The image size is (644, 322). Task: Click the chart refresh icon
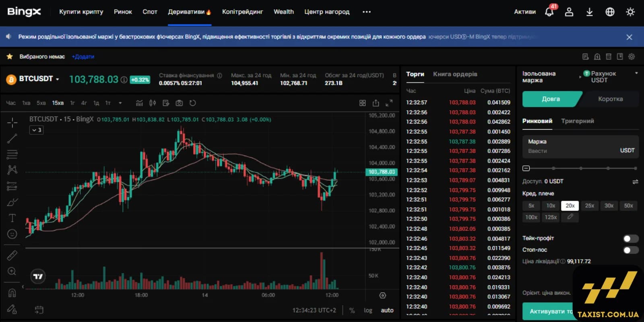[x=192, y=103]
